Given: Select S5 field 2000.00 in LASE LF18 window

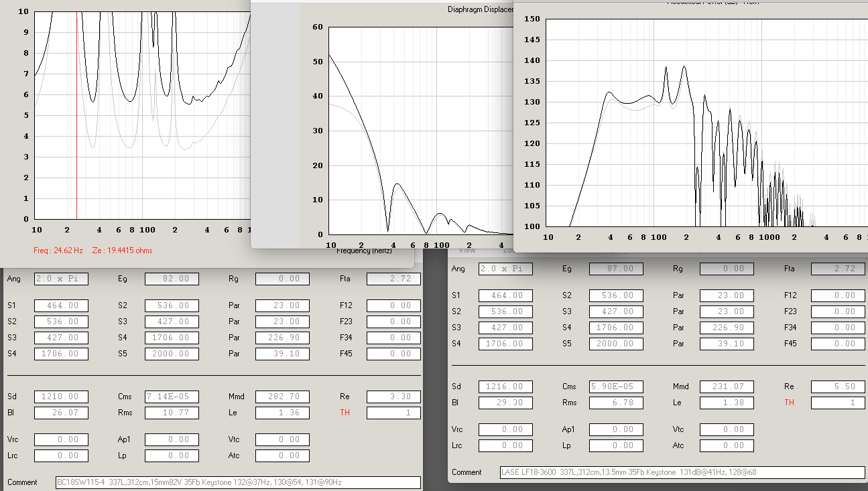Looking at the screenshot, I should [616, 344].
